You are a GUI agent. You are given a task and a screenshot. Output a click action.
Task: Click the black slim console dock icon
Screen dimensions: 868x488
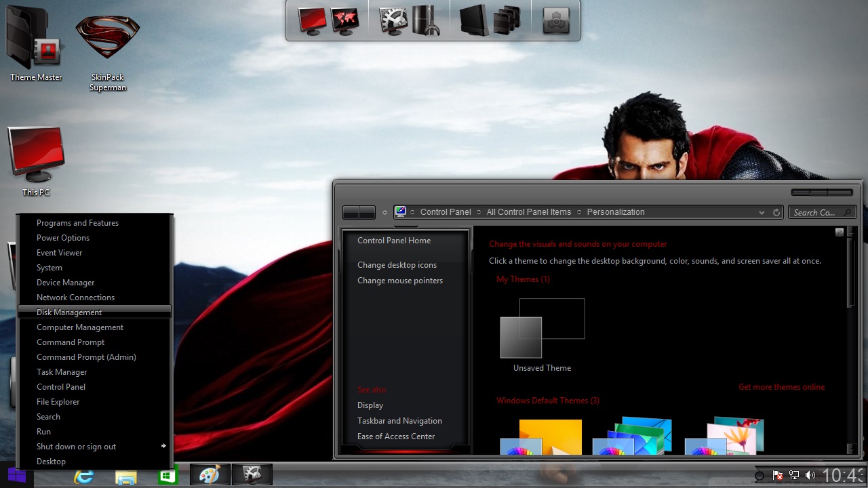(474, 21)
